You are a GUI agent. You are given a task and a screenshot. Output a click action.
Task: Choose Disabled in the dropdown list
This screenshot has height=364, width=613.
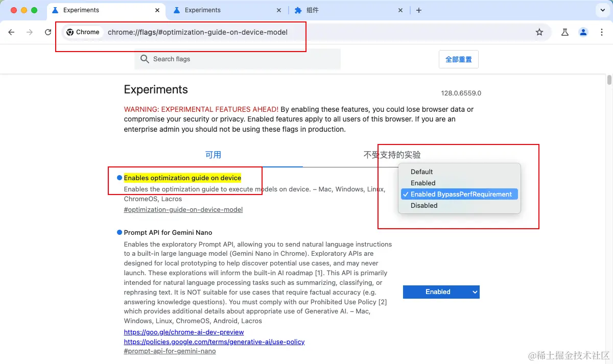(459, 205)
